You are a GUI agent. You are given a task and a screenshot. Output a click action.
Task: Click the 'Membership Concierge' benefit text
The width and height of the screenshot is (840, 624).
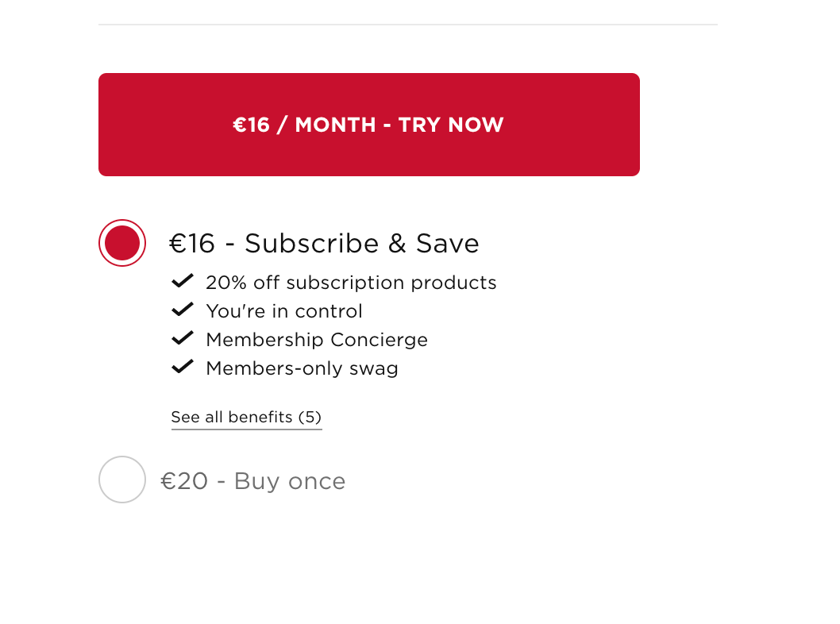[317, 340]
